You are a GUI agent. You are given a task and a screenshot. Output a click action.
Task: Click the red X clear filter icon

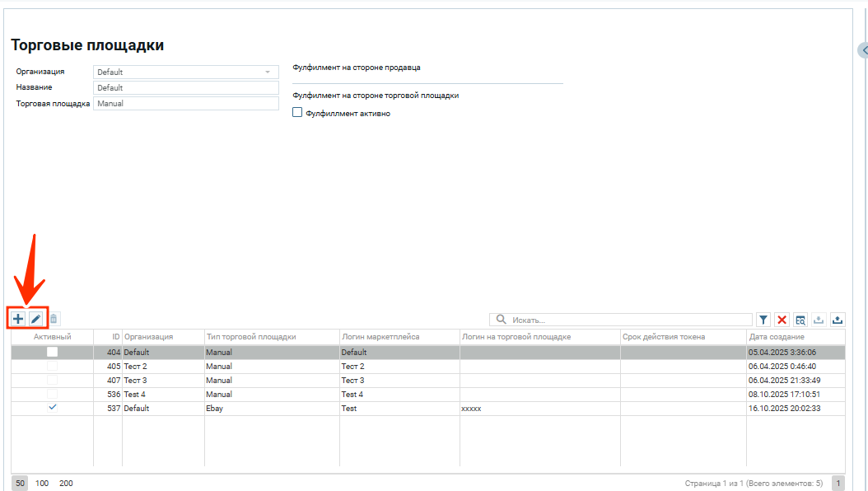coord(782,320)
